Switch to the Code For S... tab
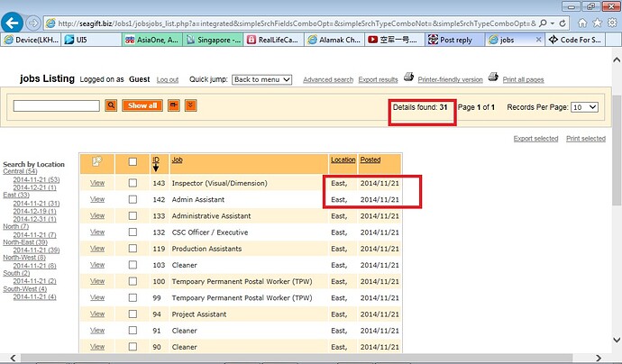Screen dimensions: 622x364 tap(576, 40)
